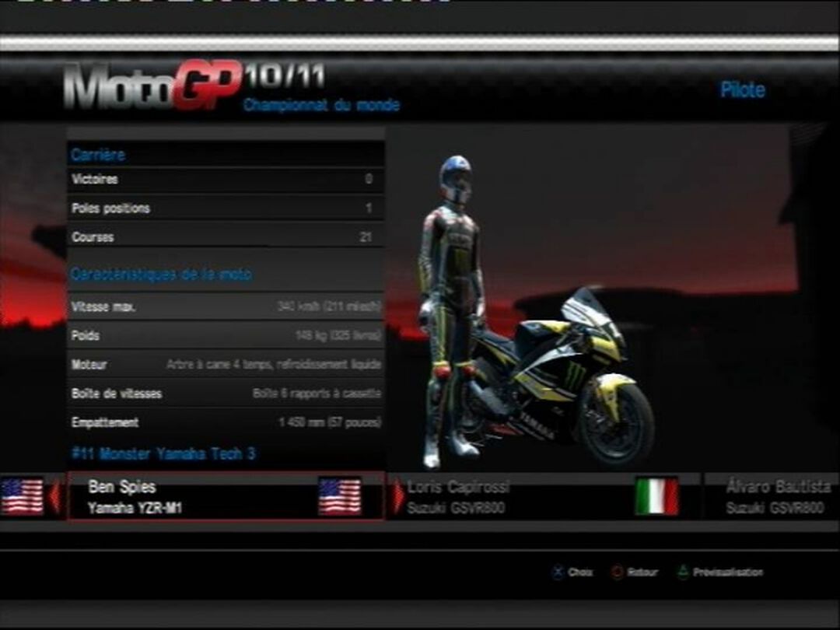Click the Poids row
The image size is (840, 630).
226,335
